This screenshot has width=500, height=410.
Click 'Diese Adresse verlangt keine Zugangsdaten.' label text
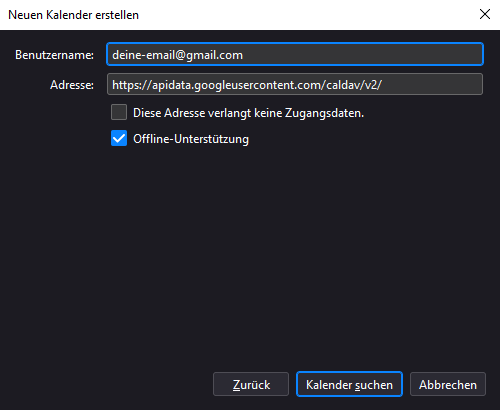pos(249,113)
